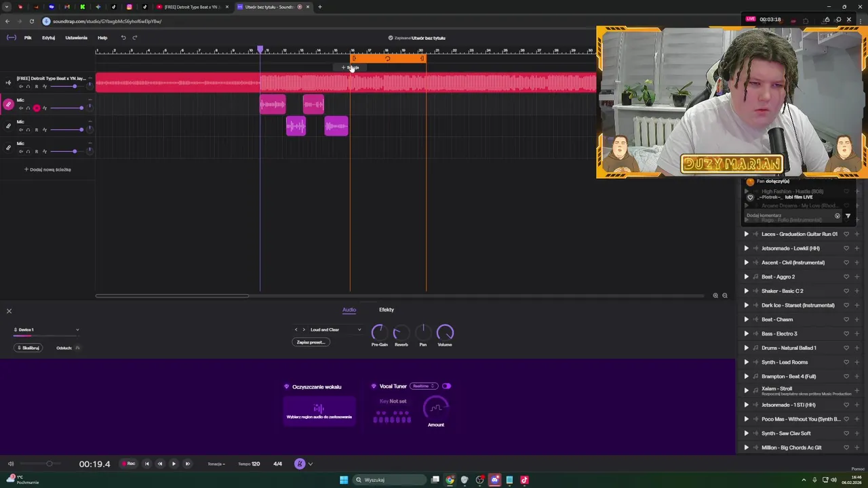Viewport: 868px width, 488px height.
Task: Open the Loud and Clear preset dropdown
Action: pyautogui.click(x=336, y=329)
